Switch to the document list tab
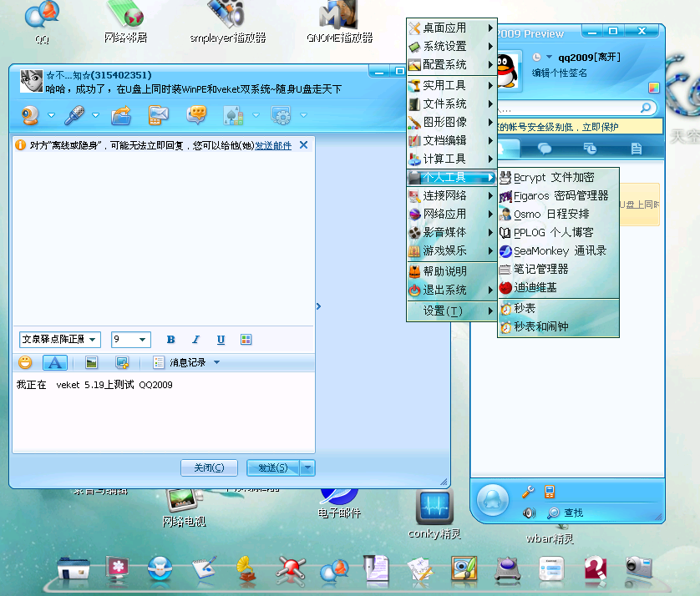The height and width of the screenshot is (596, 700). [x=637, y=149]
